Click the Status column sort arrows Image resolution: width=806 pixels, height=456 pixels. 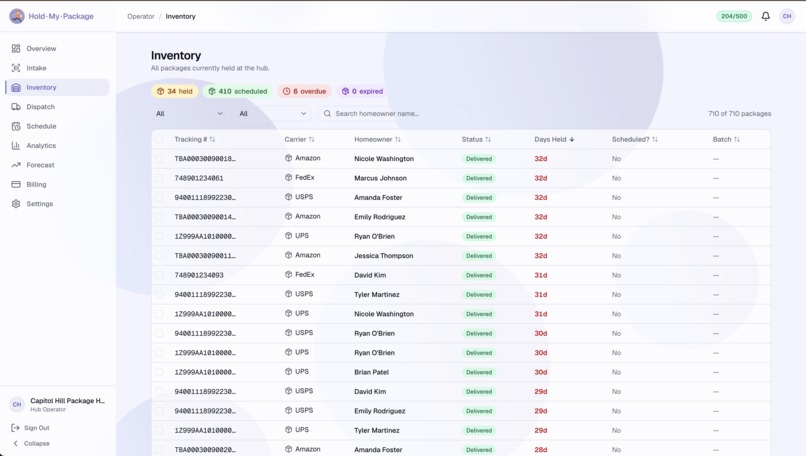pyautogui.click(x=488, y=139)
